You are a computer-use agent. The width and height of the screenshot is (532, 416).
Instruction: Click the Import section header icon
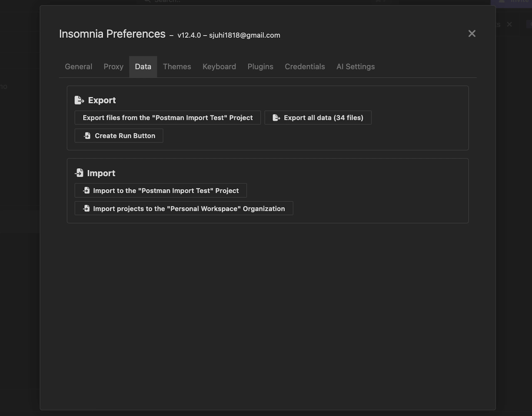[x=79, y=173]
